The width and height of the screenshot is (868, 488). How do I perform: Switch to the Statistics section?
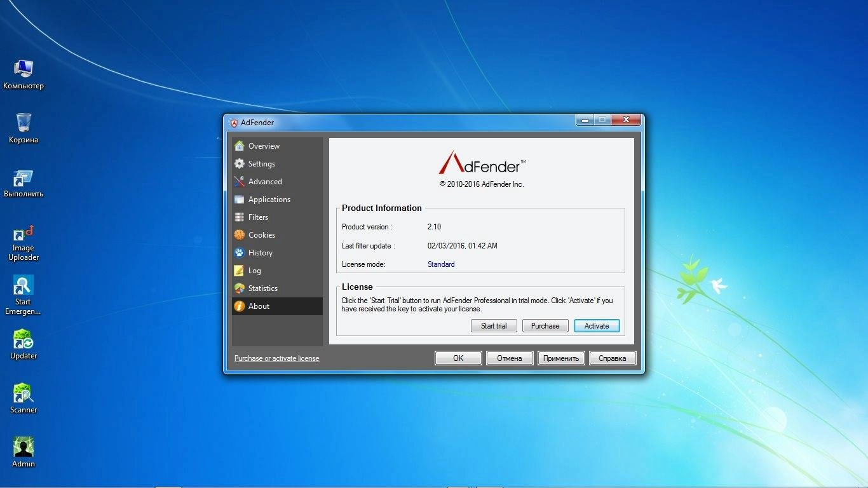(277, 288)
